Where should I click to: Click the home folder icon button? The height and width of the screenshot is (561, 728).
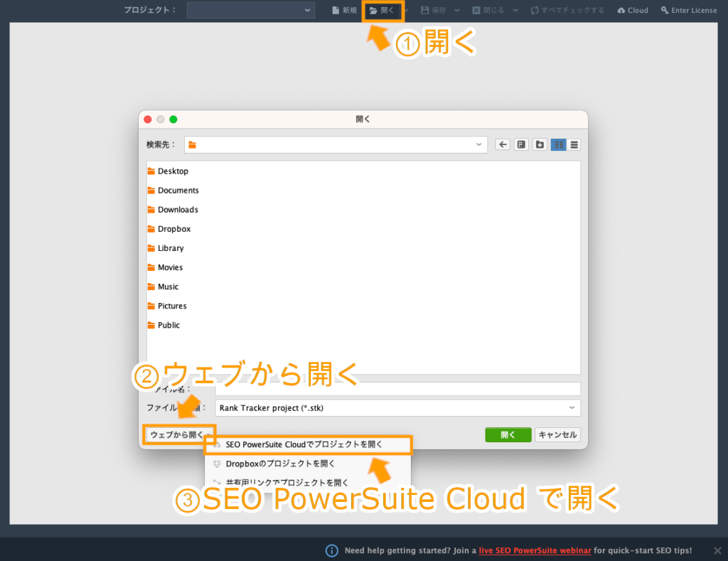coord(521,145)
